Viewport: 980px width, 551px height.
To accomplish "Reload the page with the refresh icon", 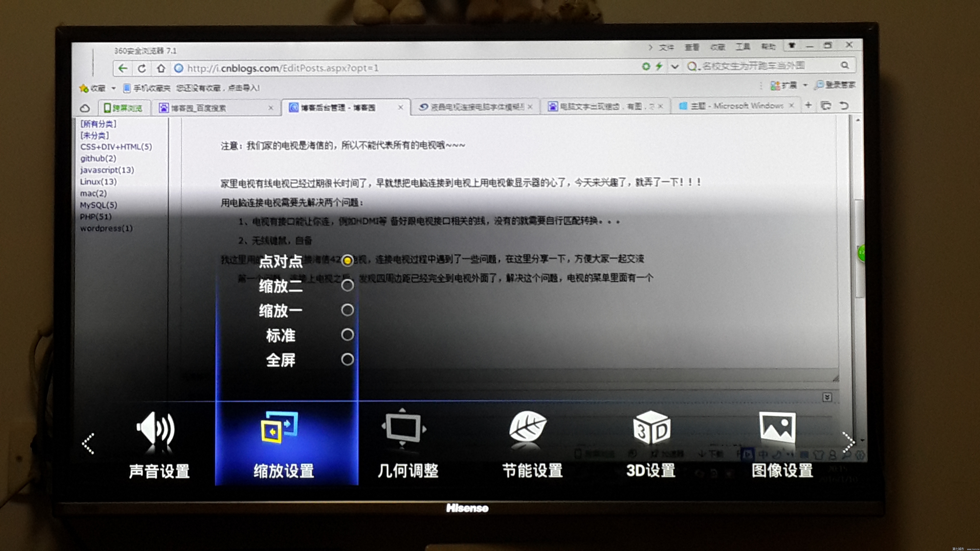I will (141, 68).
